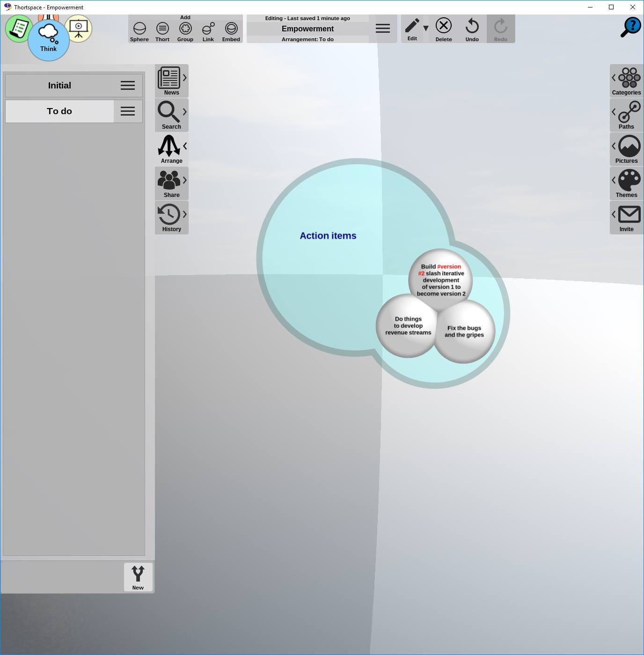
Task: Click the Embed tool icon
Action: [231, 29]
